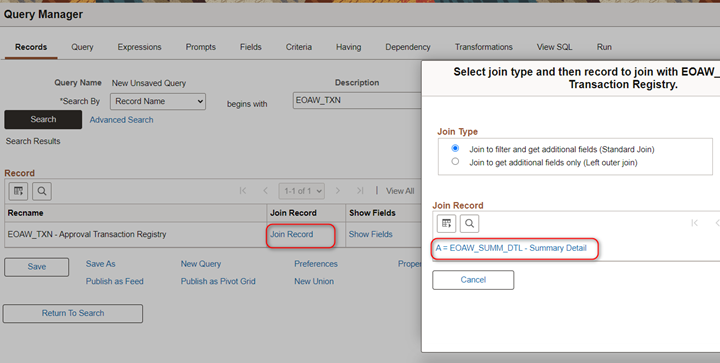
Task: Select Standard Join radio button
Action: point(455,148)
